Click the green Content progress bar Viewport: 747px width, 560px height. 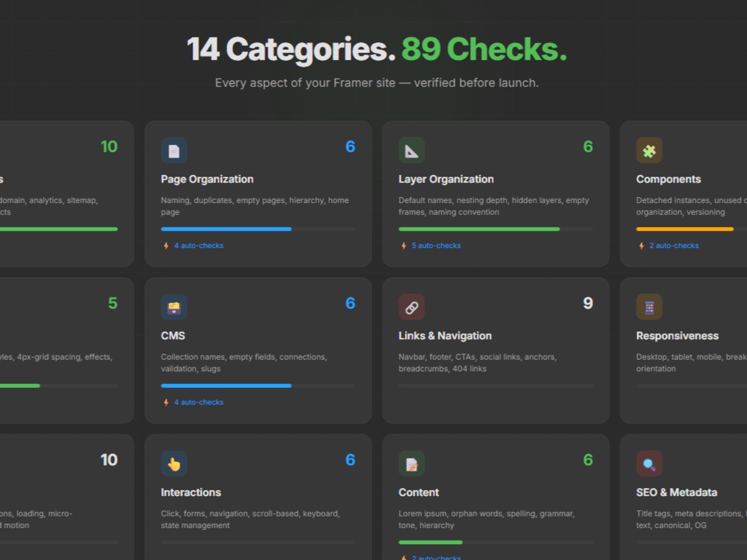(x=430, y=542)
